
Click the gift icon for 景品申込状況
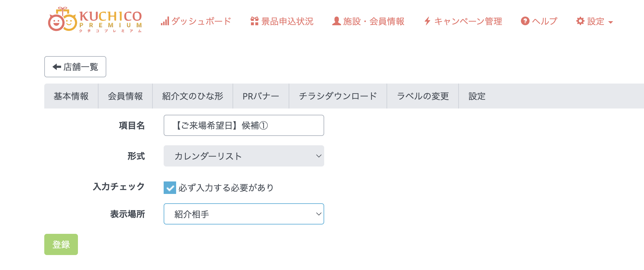point(254,21)
